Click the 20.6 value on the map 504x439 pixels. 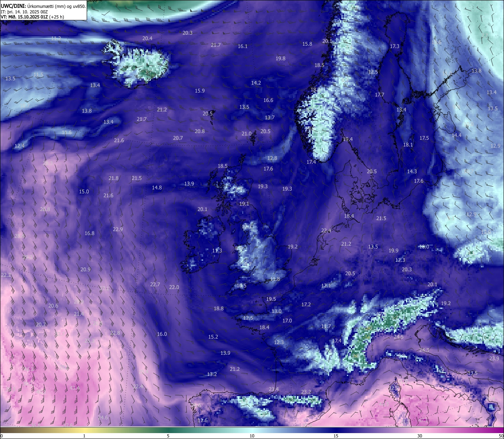(53, 306)
